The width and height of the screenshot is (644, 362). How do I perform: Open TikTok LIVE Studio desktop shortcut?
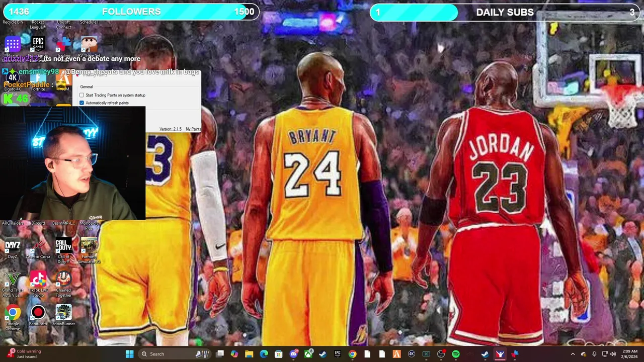(38, 285)
